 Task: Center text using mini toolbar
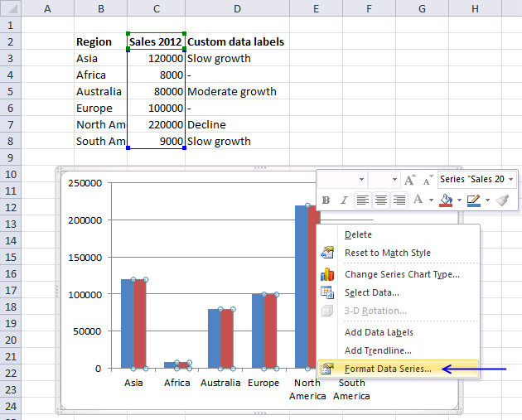(381, 200)
